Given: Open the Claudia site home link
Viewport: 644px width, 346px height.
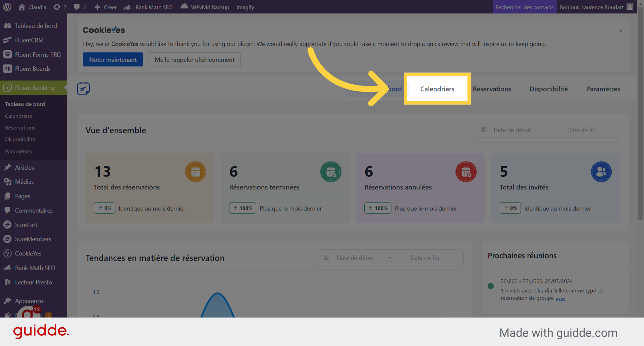Looking at the screenshot, I should [32, 7].
